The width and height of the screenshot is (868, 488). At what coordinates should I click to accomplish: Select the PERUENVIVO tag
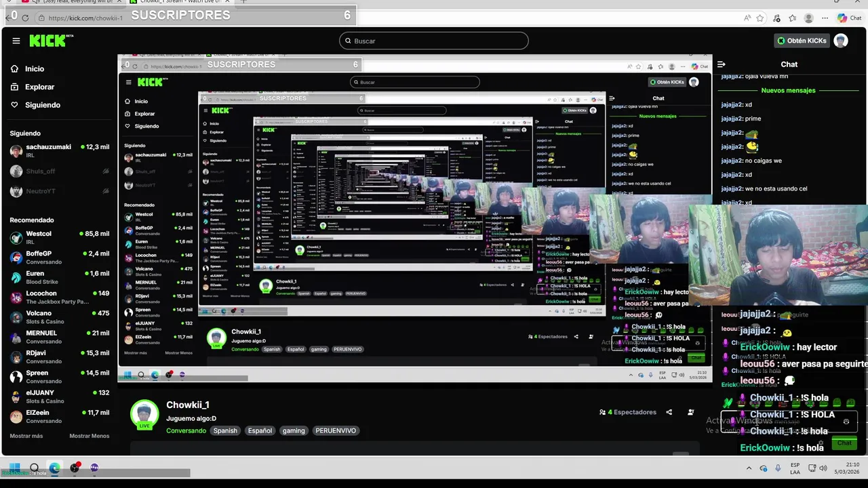pyautogui.click(x=336, y=430)
